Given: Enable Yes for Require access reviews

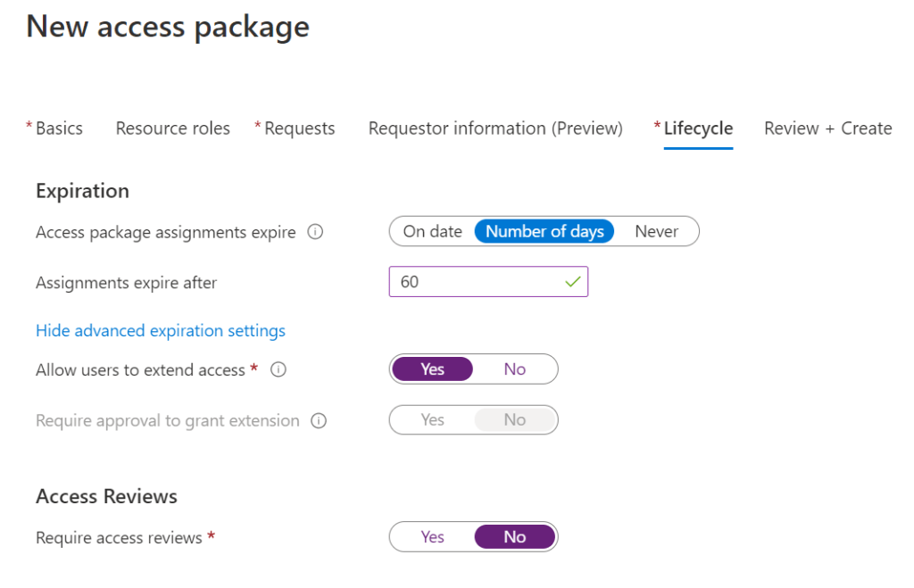Looking at the screenshot, I should pos(432,537).
